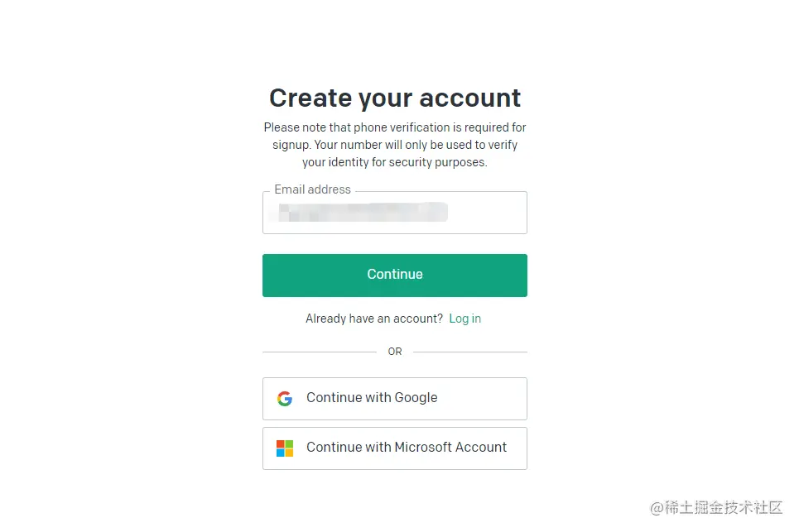Viewport: 799px width, 532px height.
Task: Click the empty space after the blurred email
Action: (487, 213)
